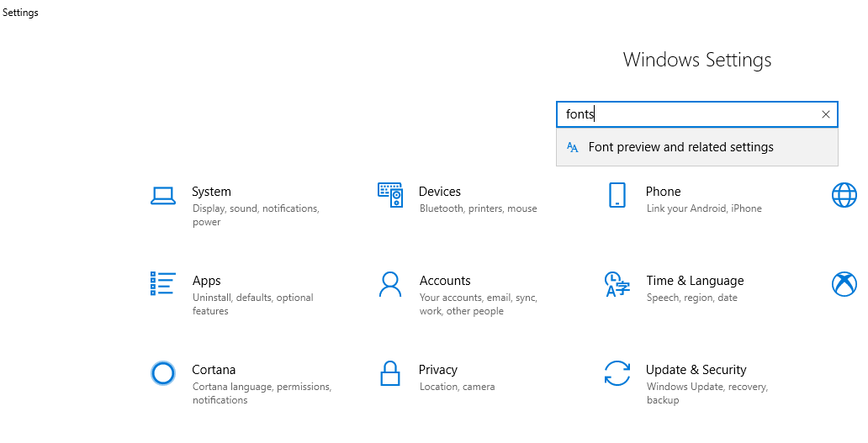Open Phone settings icon
This screenshot has width=868, height=443.
(617, 195)
